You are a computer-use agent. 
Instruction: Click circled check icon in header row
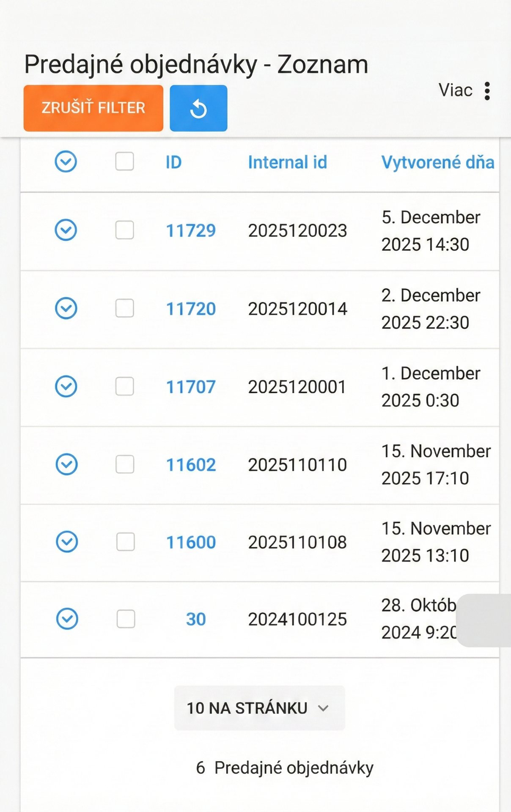(66, 162)
